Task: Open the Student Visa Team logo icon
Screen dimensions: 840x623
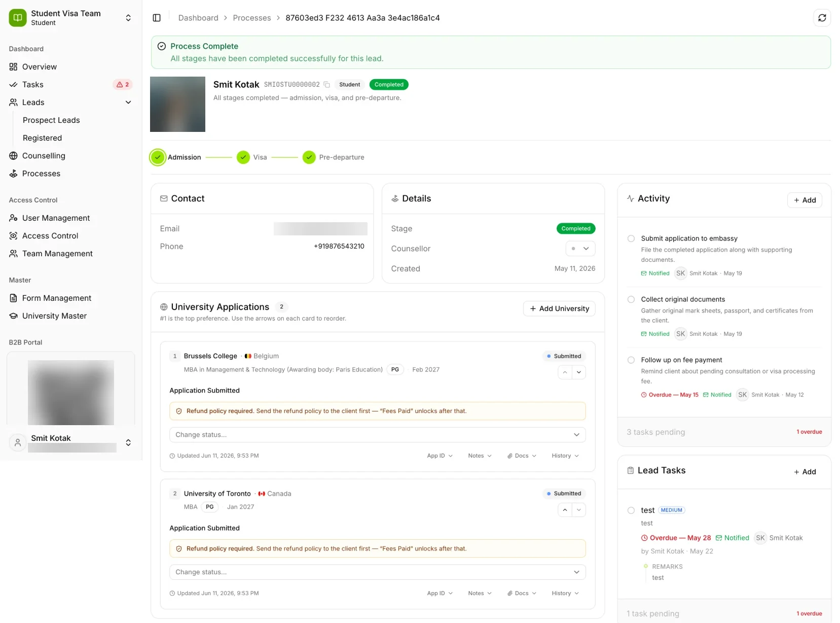Action: (x=18, y=18)
